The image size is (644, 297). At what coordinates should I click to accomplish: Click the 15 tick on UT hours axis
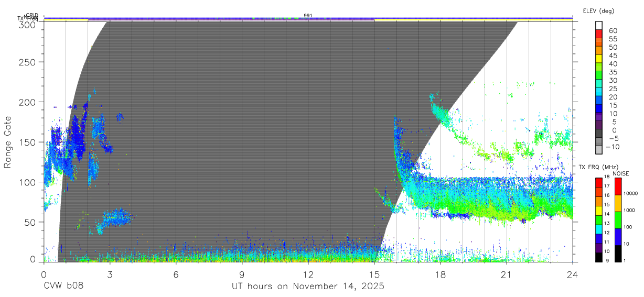pos(374,274)
